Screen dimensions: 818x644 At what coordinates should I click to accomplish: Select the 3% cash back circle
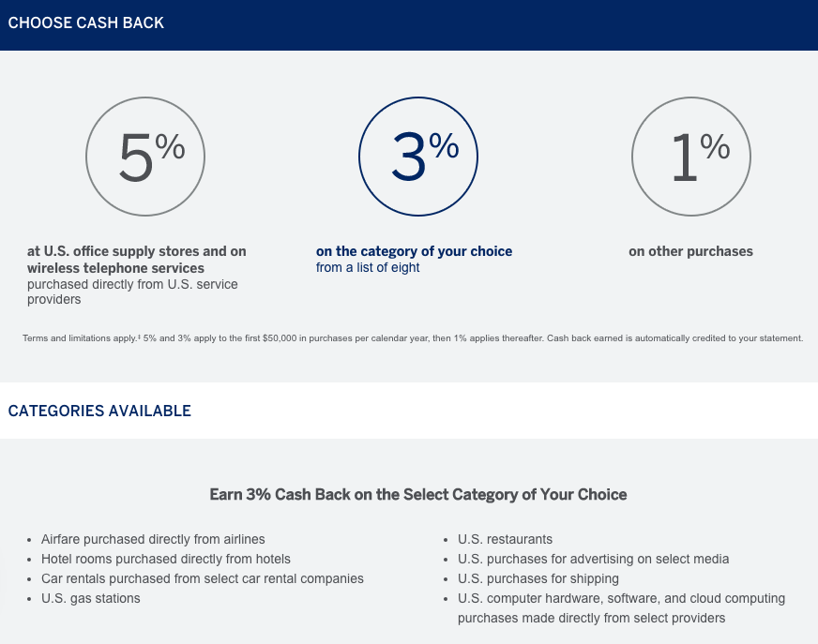point(418,157)
